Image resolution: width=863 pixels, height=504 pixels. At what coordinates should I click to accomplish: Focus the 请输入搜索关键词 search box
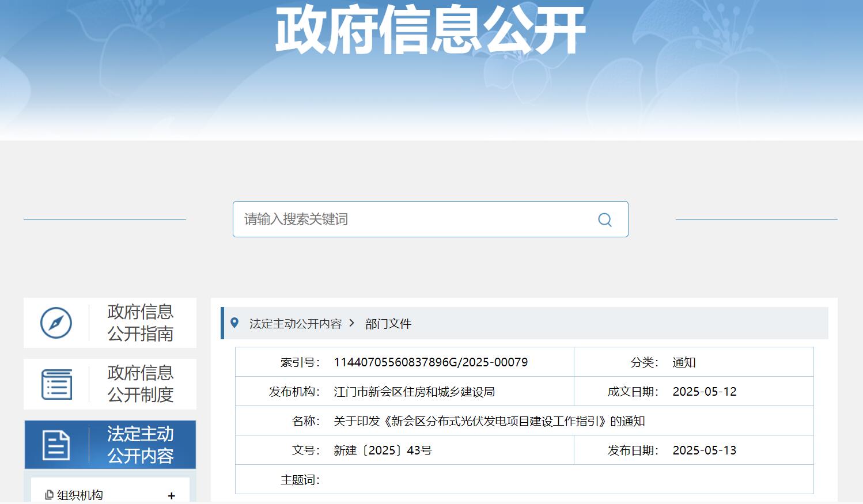(x=415, y=219)
